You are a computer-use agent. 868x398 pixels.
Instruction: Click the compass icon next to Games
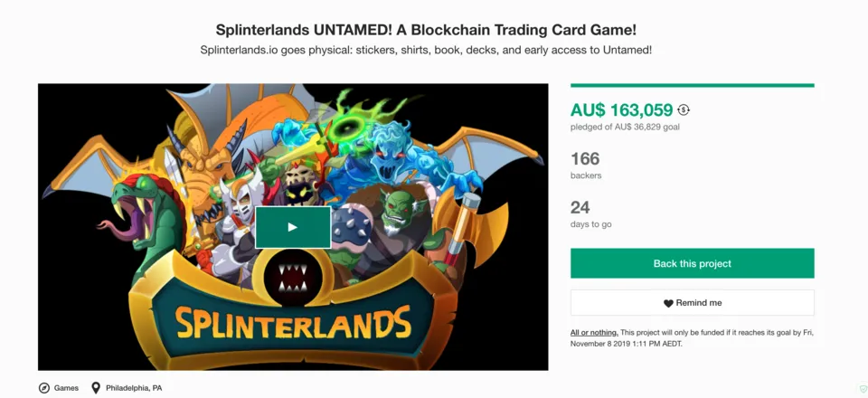pyautogui.click(x=44, y=388)
